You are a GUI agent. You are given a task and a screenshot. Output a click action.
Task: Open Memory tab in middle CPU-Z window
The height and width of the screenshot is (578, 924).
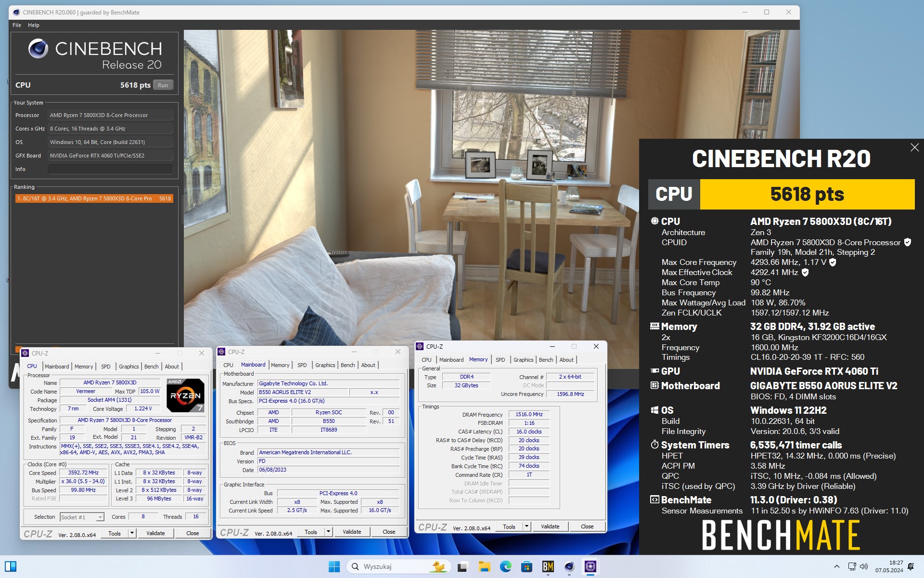coord(280,365)
